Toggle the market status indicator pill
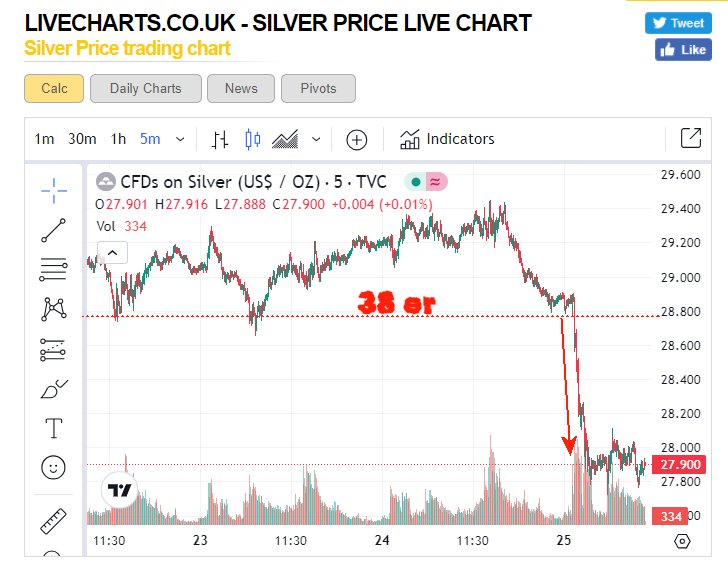 [425, 181]
